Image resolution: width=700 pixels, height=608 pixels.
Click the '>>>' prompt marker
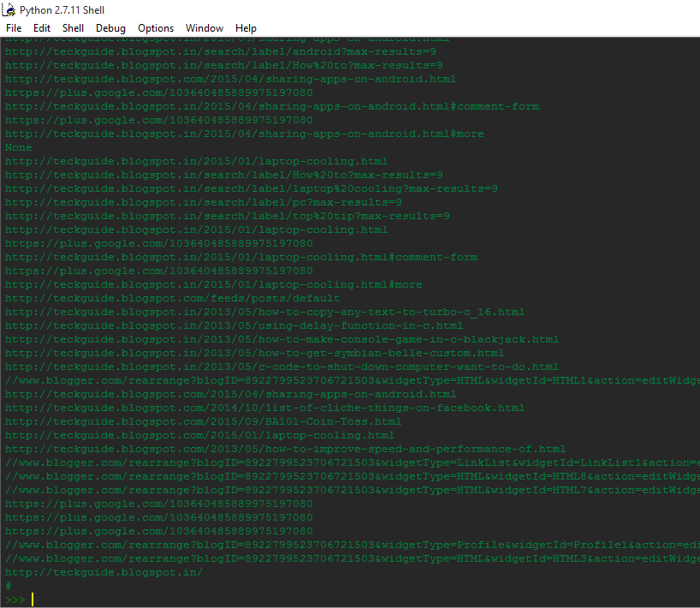(15, 599)
